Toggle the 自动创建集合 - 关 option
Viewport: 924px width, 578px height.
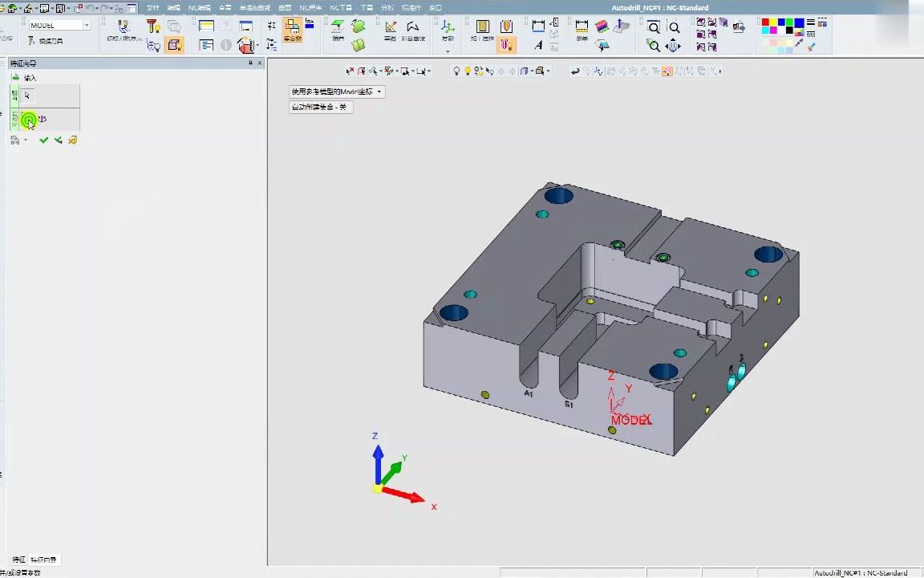pos(320,107)
